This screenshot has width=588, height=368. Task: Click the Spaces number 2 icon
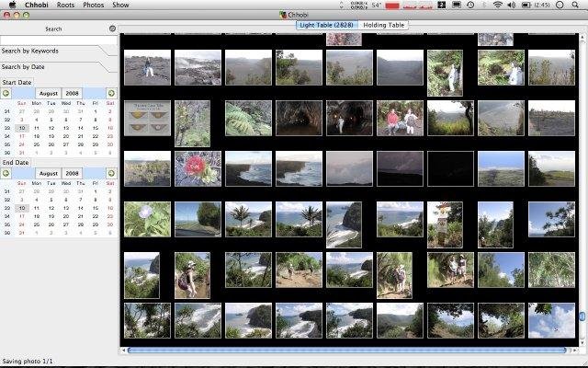[442, 5]
